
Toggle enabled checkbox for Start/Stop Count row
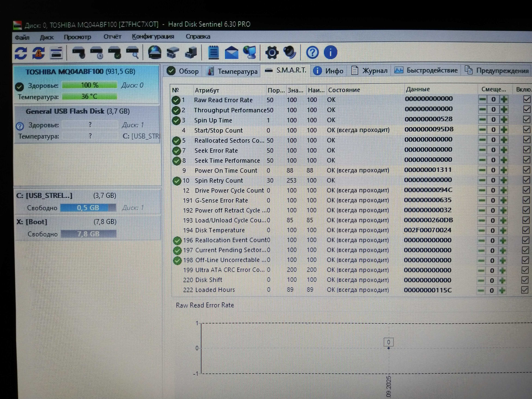tap(527, 129)
